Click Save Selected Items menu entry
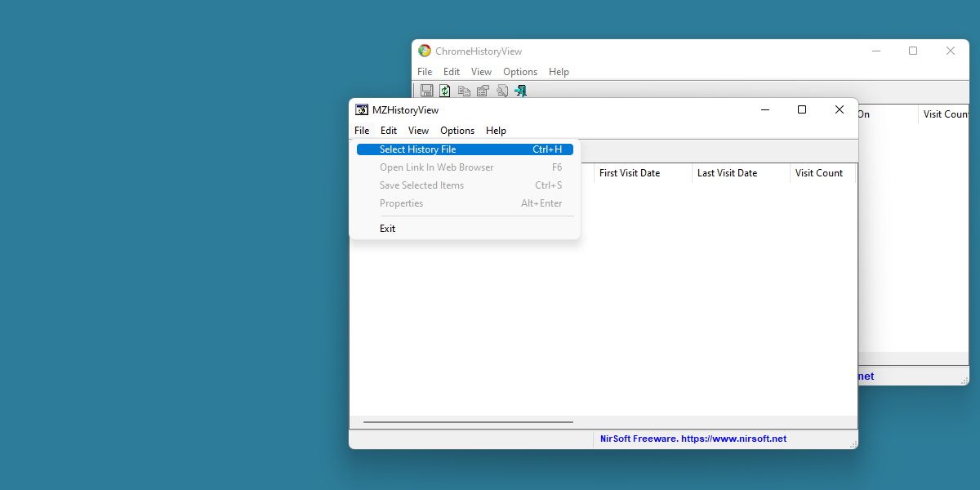Image resolution: width=980 pixels, height=490 pixels. 465,185
